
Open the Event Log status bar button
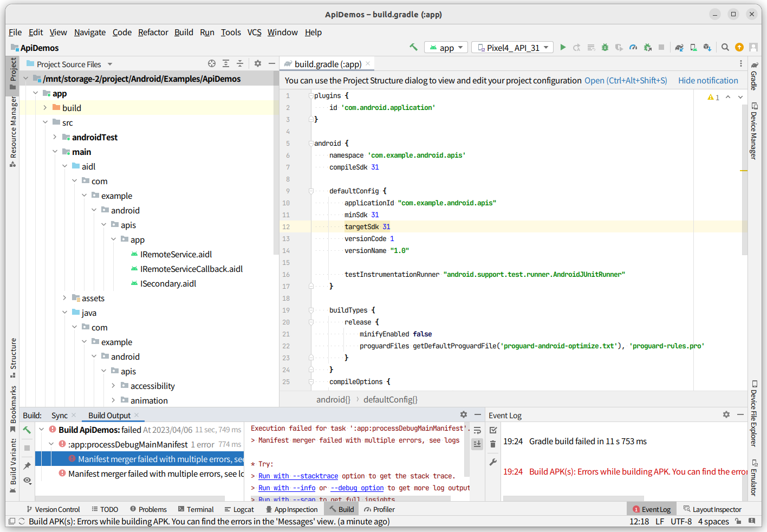coord(652,509)
